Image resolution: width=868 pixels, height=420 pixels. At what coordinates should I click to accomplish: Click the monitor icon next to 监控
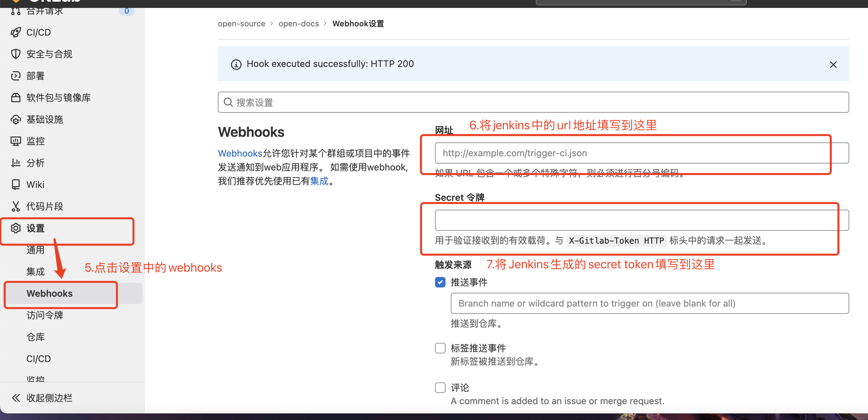(15, 141)
